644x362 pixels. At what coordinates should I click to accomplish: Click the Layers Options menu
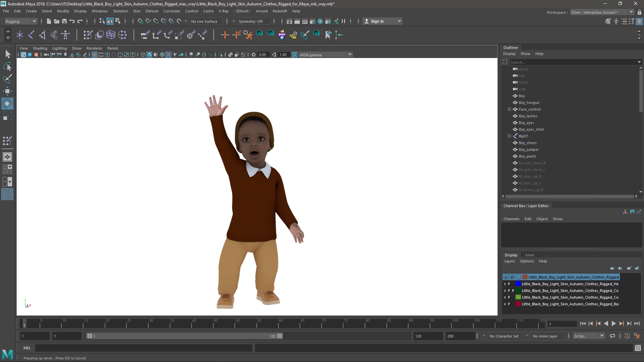tap(527, 261)
